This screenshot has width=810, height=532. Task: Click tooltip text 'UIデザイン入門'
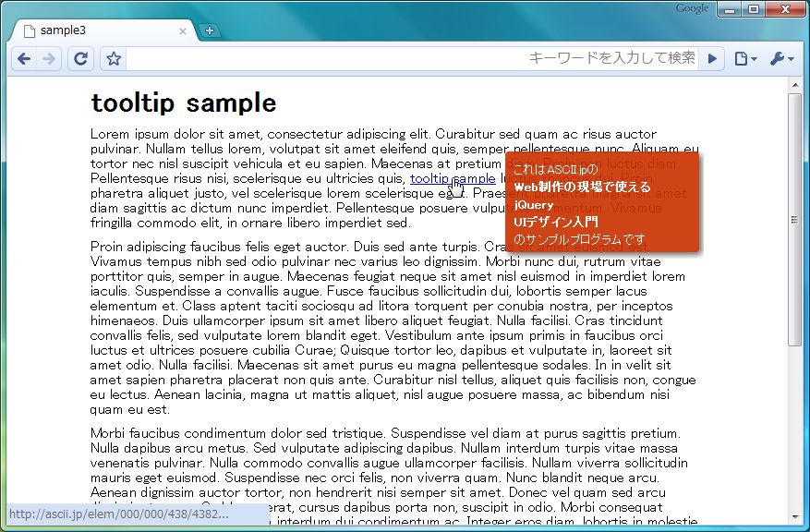pyautogui.click(x=556, y=222)
